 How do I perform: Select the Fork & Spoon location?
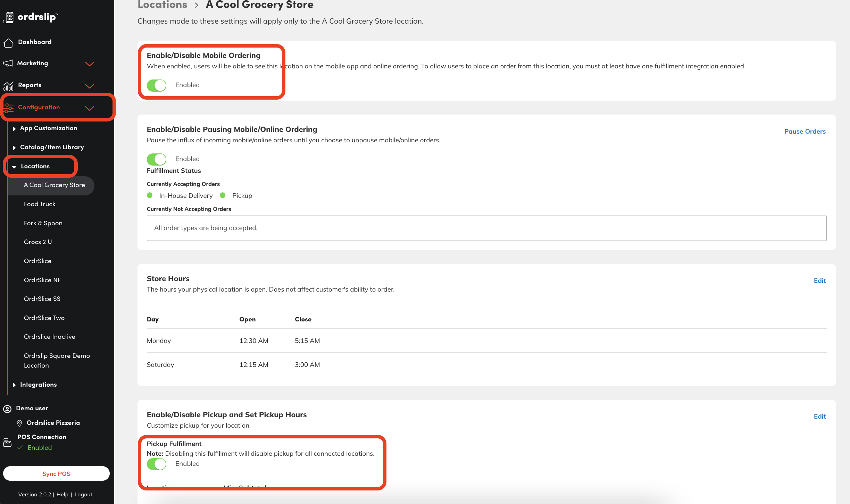click(x=43, y=223)
